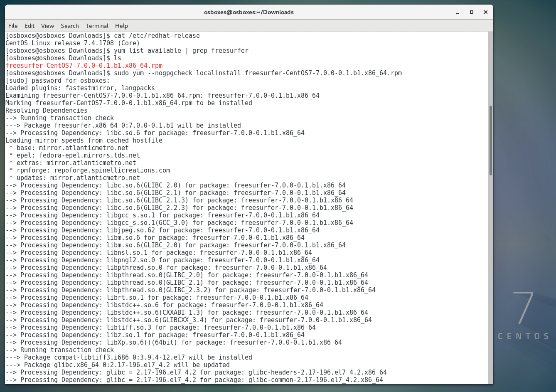Click the vertical scrollbar thumb
556x392 pixels.
(491, 140)
